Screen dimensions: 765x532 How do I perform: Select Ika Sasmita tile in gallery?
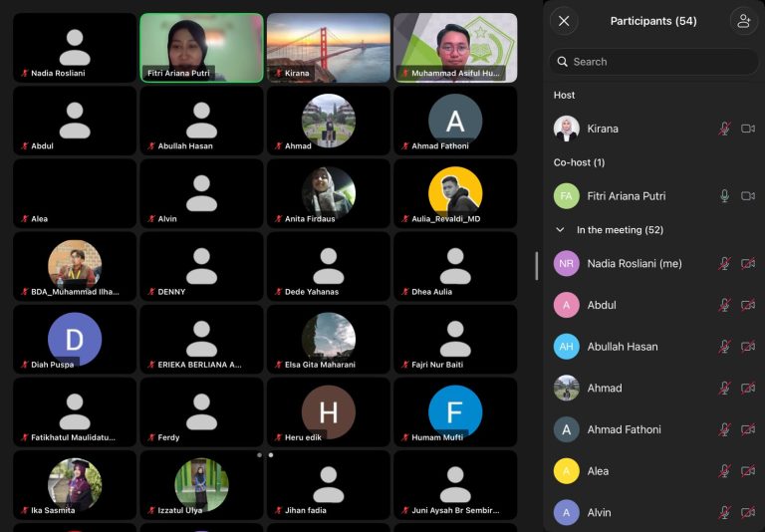pos(75,485)
